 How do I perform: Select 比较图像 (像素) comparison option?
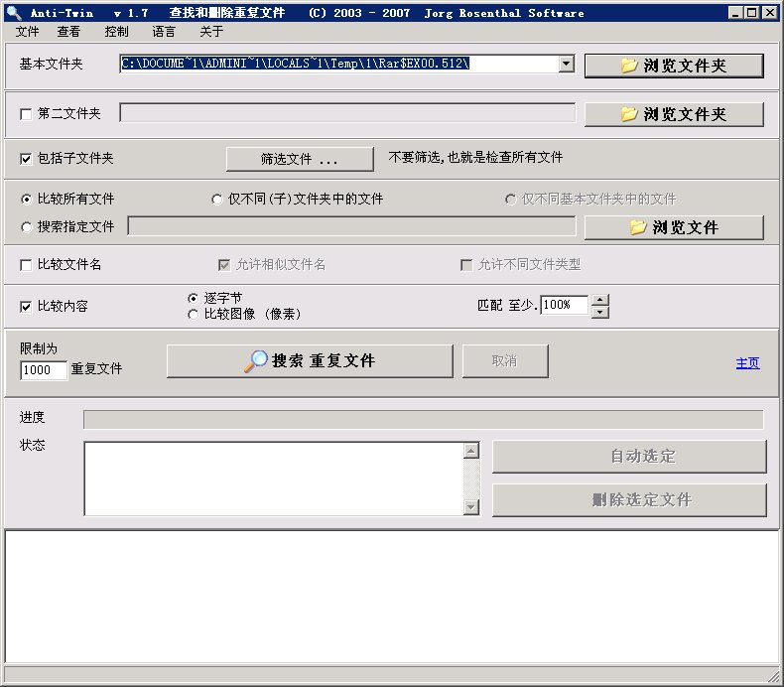pyautogui.click(x=193, y=315)
